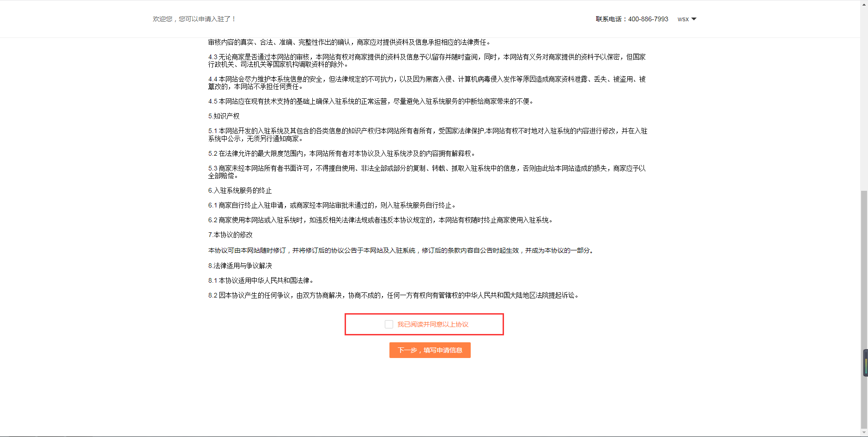Viewport: 868px width, 437px height.
Task: Click clause 5.1 about 知识产权归本网站所有者
Action: [x=428, y=135]
